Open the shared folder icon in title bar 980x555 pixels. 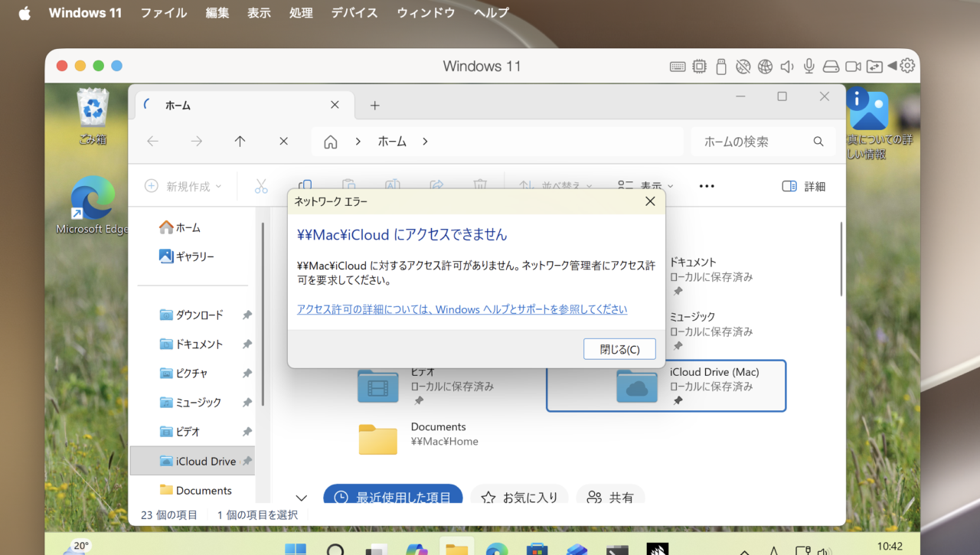(x=874, y=67)
